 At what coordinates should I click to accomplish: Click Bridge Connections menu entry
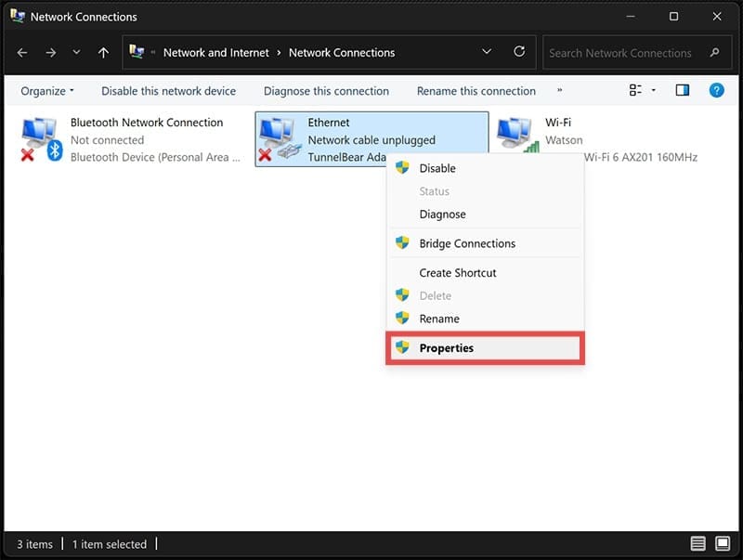point(466,243)
